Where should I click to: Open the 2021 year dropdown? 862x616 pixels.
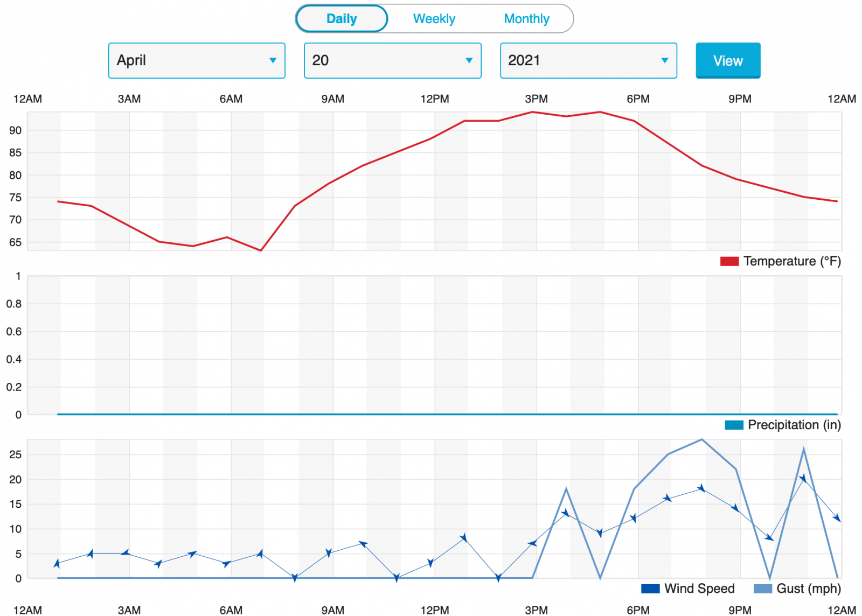(x=588, y=60)
